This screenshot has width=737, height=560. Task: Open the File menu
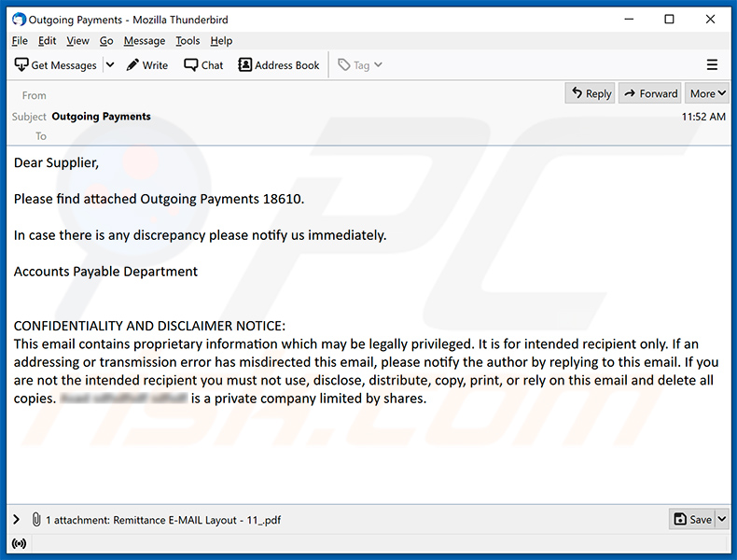(20, 41)
